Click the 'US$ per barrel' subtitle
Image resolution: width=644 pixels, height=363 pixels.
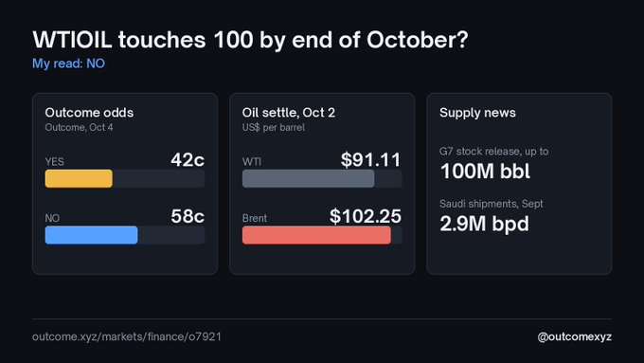(274, 127)
